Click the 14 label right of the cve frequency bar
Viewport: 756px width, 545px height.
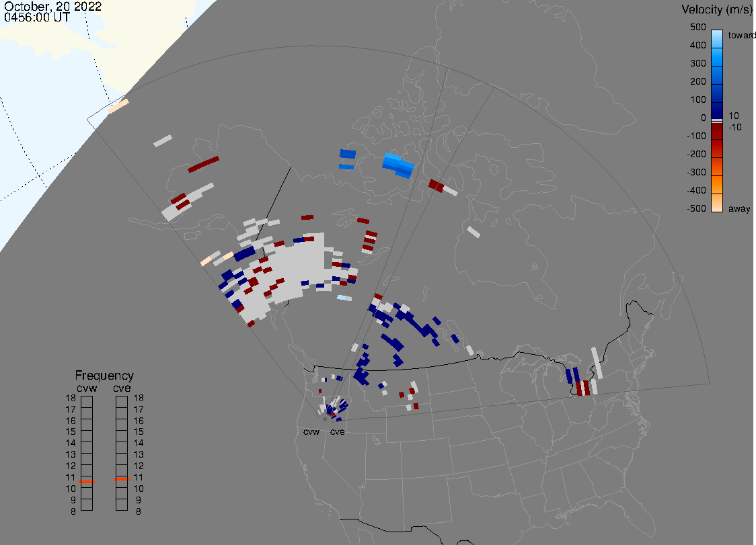pos(139,444)
